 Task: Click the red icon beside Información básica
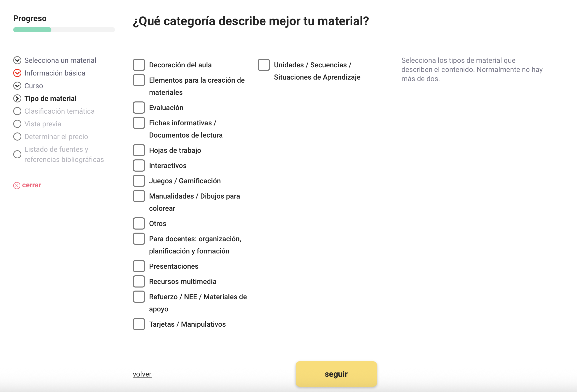click(x=17, y=73)
